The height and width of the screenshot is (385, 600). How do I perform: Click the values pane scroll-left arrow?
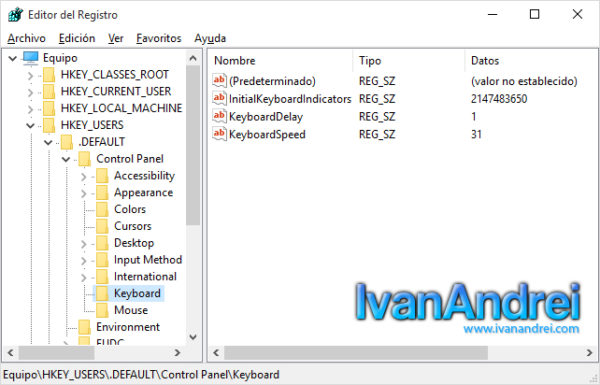[216, 352]
